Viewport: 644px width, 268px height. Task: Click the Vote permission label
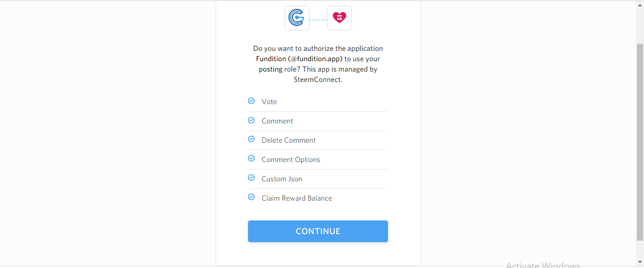click(x=269, y=102)
